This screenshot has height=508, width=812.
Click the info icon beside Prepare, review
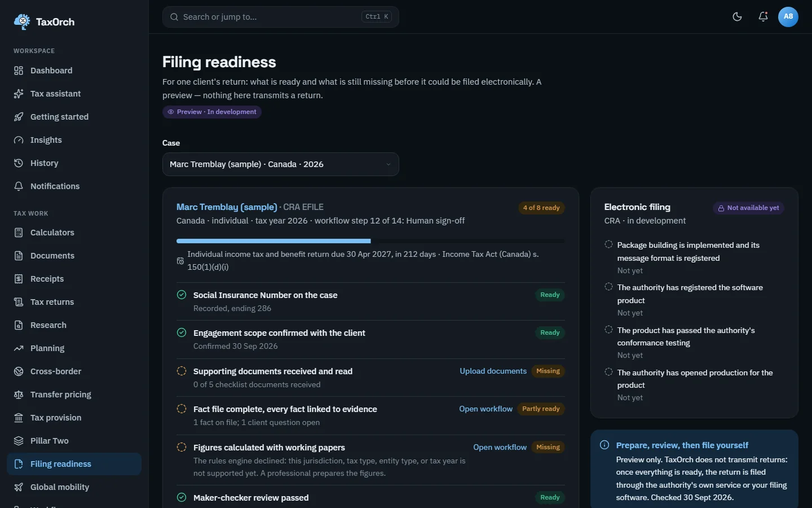(604, 445)
